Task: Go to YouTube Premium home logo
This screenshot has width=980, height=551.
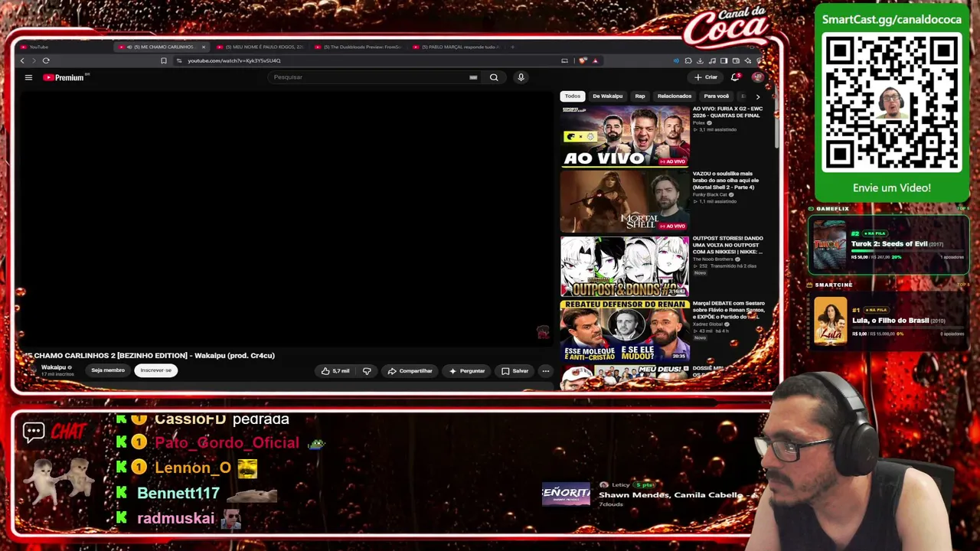Action: (66, 77)
